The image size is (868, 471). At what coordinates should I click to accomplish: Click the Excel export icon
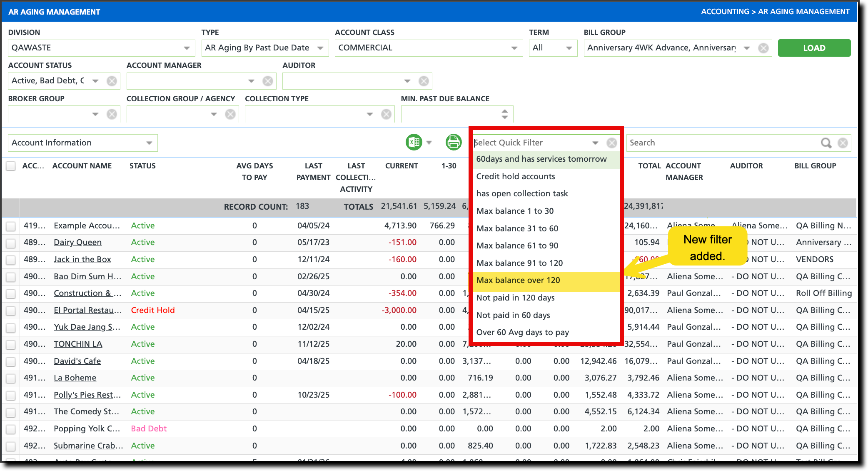[x=414, y=143]
